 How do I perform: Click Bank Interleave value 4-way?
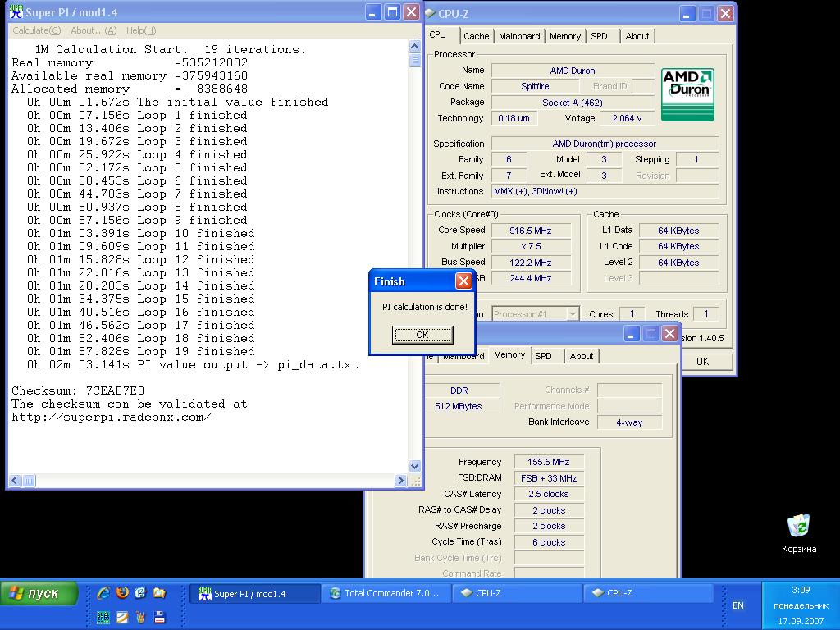629,422
